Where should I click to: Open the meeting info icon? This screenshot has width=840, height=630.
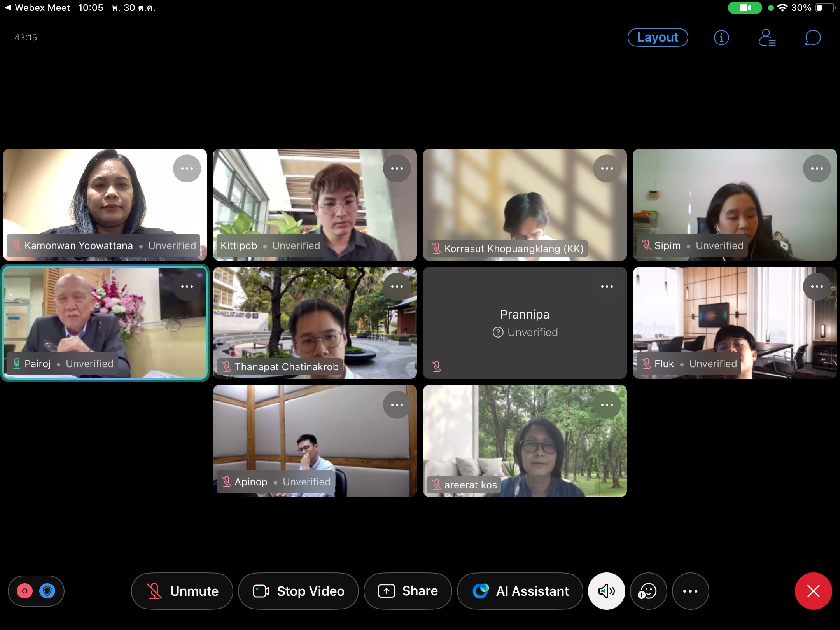721,38
